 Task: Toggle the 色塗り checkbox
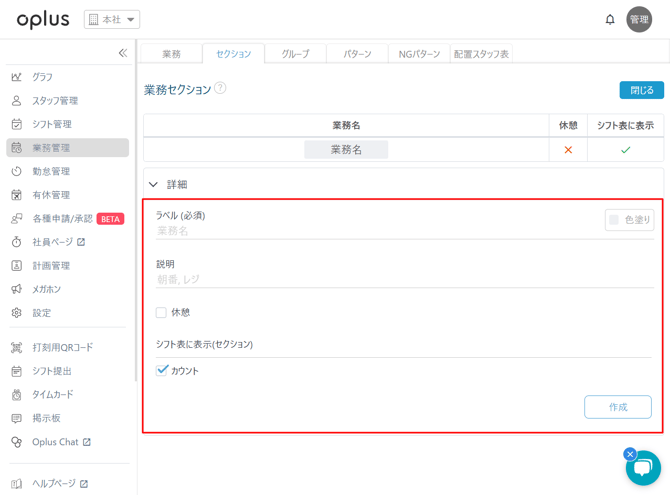click(614, 220)
